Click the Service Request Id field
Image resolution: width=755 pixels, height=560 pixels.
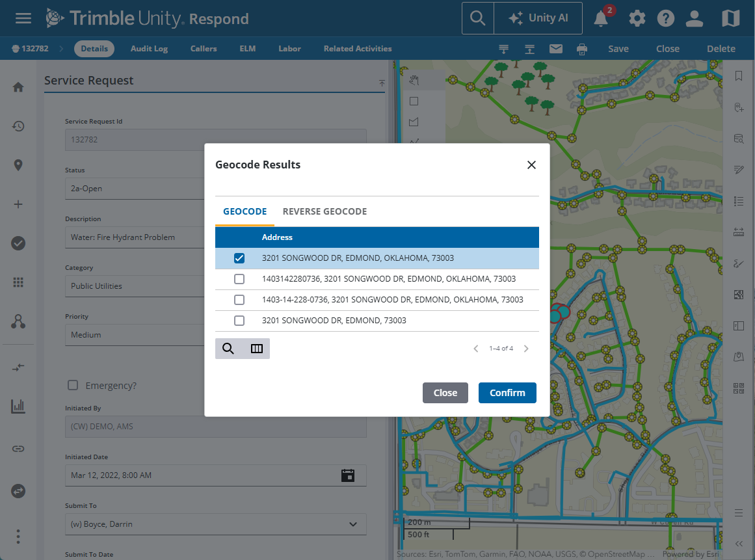(215, 140)
